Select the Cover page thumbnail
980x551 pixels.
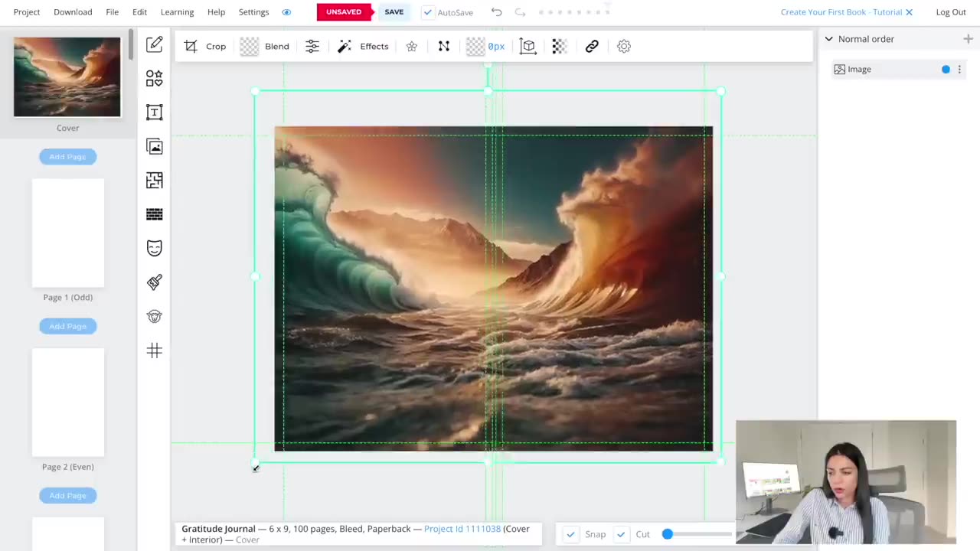[x=67, y=77]
